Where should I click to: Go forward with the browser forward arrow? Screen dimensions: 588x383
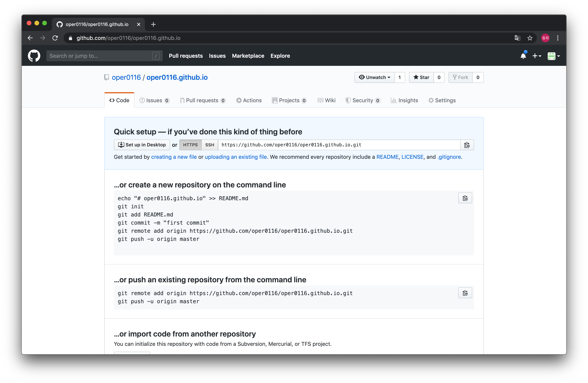[x=42, y=38]
